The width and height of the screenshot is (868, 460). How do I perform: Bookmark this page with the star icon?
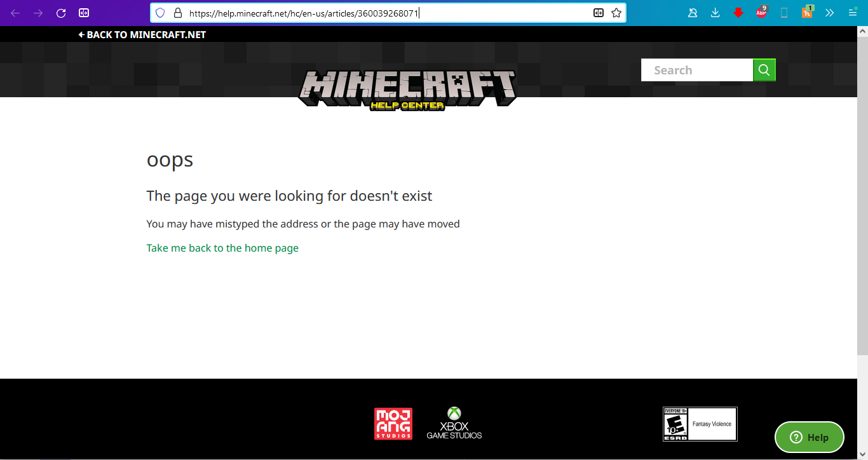click(x=616, y=13)
